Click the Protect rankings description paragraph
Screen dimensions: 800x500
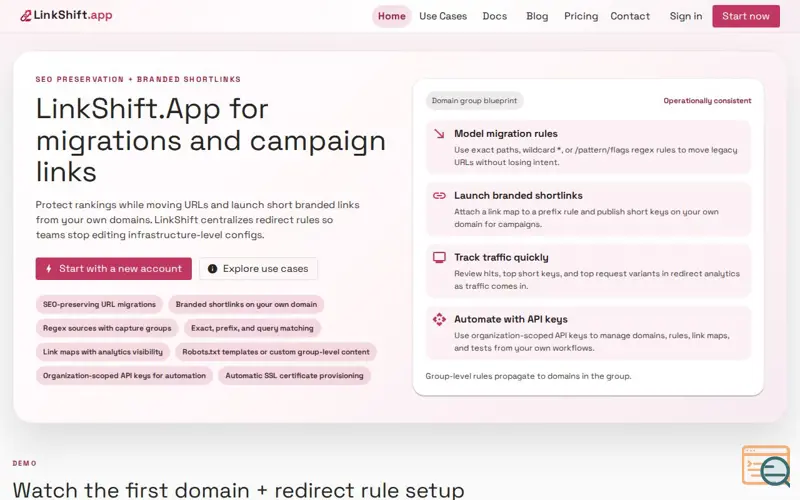click(x=197, y=220)
